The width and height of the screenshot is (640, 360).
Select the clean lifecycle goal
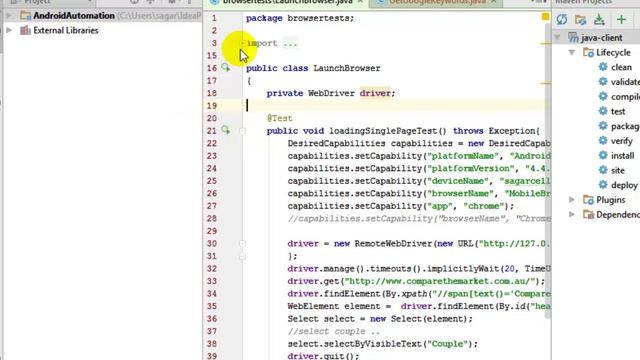point(621,67)
